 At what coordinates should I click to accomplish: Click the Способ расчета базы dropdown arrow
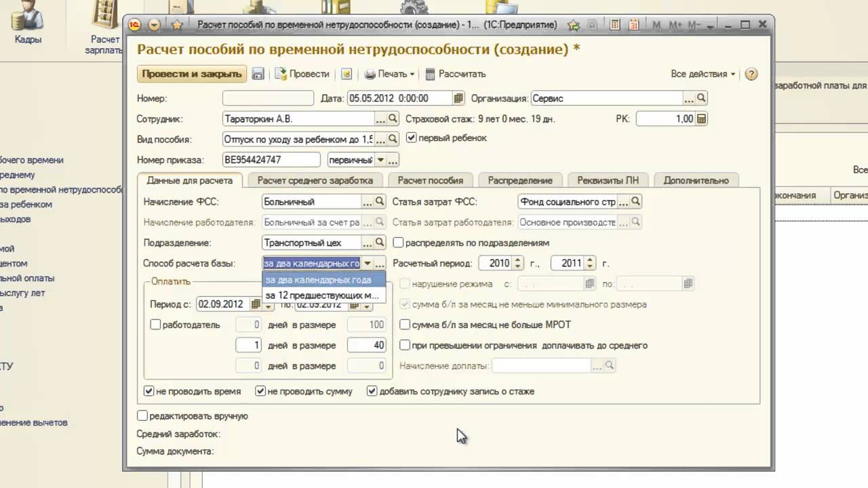(367, 263)
